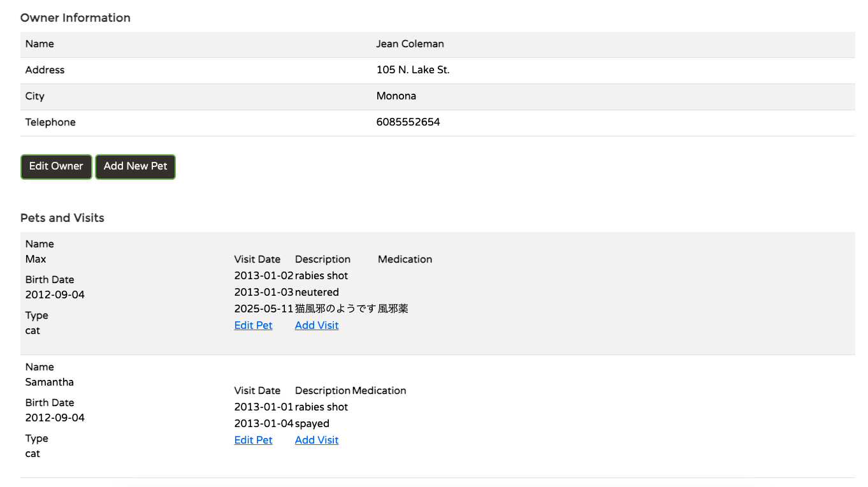The height and width of the screenshot is (487, 868).
Task: Click the Owner Information heading
Action: 75,18
